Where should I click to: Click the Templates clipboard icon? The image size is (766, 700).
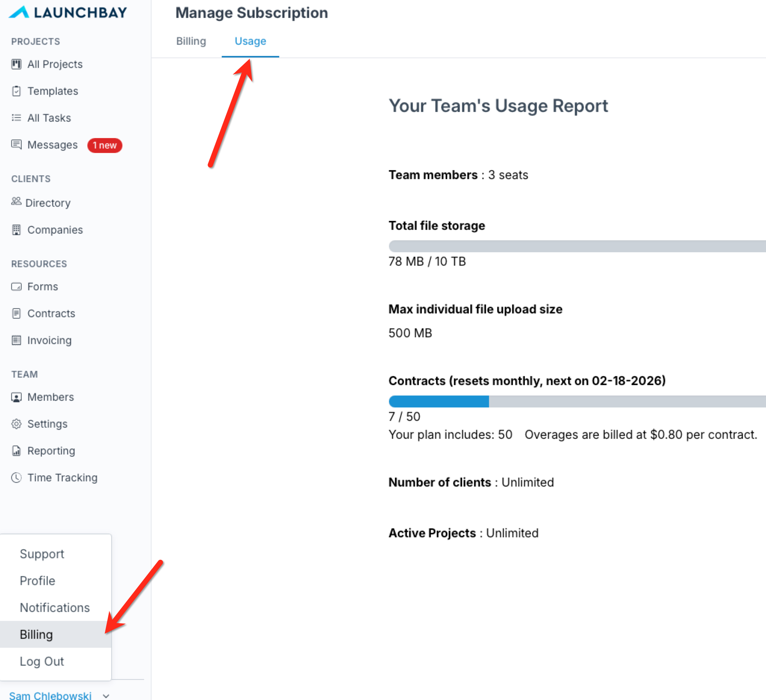point(16,91)
